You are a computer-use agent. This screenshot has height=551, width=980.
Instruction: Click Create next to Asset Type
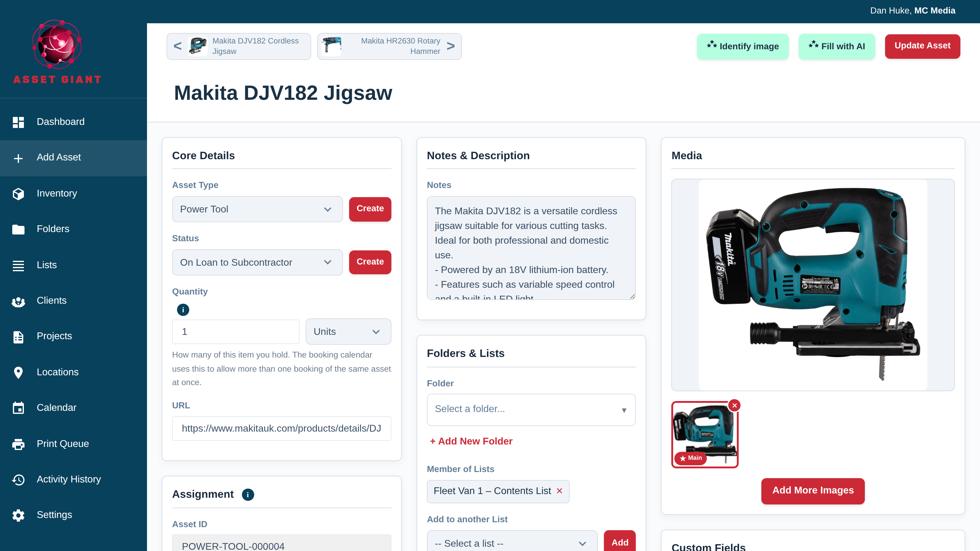pyautogui.click(x=370, y=209)
